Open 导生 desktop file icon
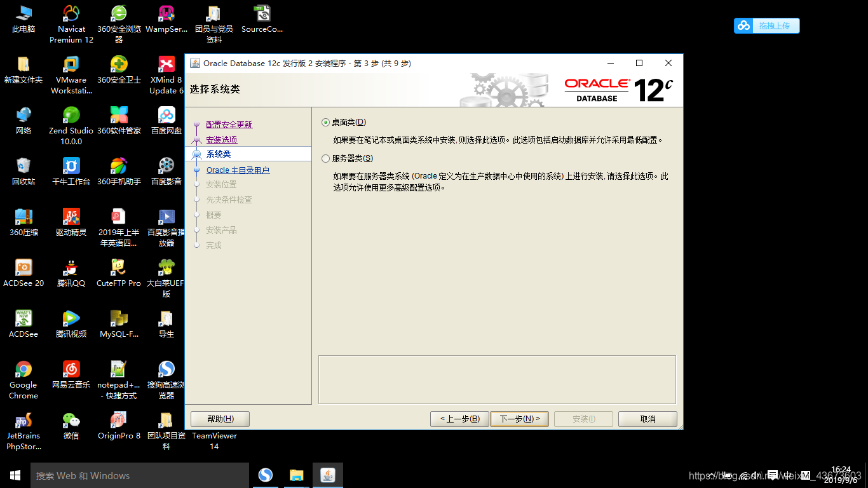 click(166, 325)
